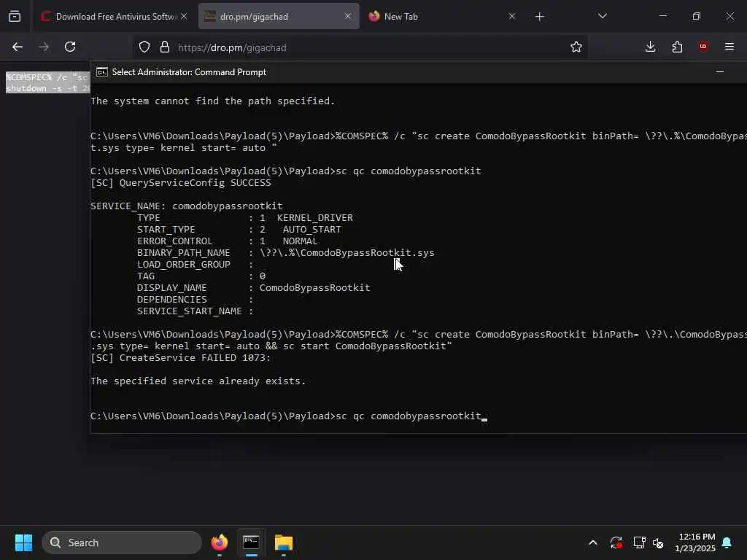Screen dimensions: 747x560
Task: View site security padlock info
Action: coord(165,47)
